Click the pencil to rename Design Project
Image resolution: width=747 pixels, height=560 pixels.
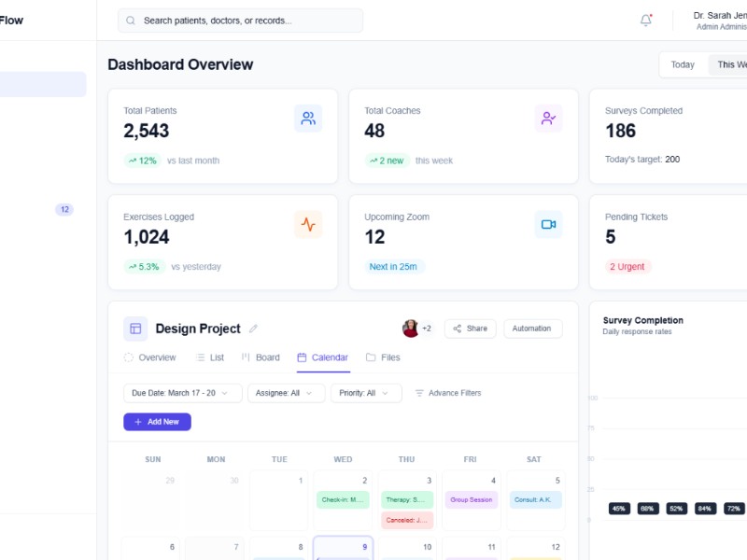[x=253, y=329]
